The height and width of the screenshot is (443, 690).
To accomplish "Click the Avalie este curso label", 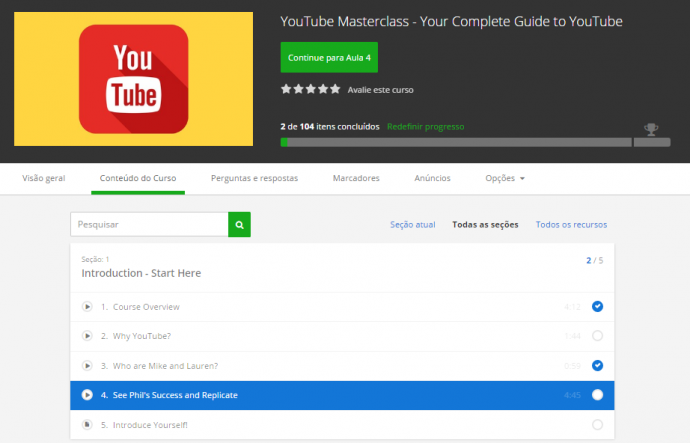I will click(x=381, y=90).
